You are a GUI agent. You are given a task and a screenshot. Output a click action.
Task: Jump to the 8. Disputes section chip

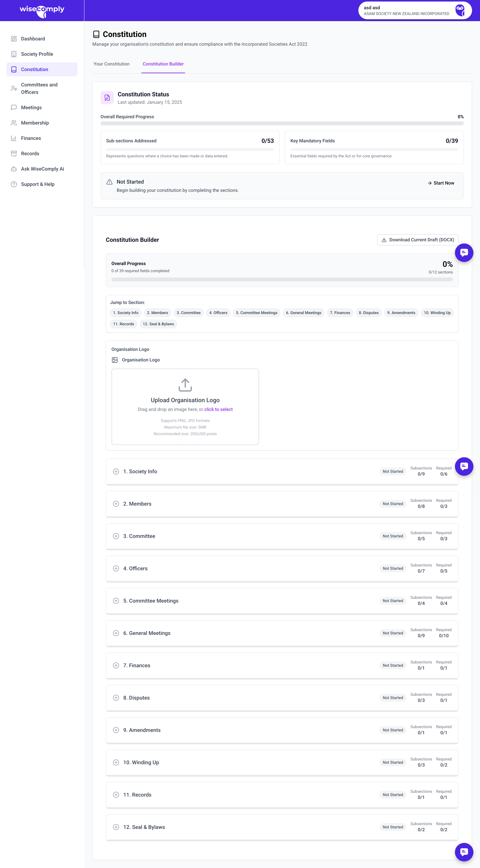click(x=368, y=313)
